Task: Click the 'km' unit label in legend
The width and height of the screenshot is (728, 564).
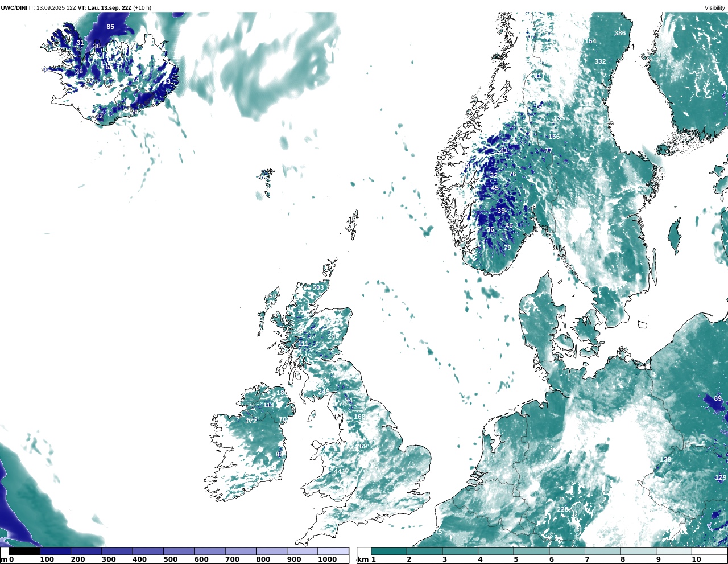Action: pos(362,559)
